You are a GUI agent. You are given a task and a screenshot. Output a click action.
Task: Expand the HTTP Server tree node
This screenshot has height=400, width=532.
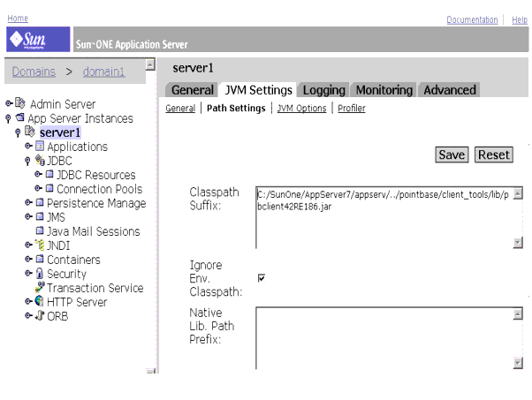pyautogui.click(x=29, y=301)
